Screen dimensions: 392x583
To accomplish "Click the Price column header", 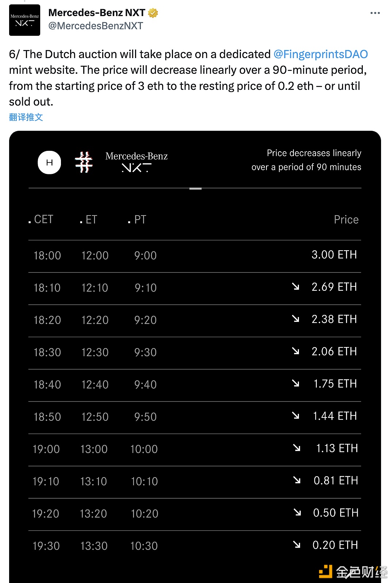I will tap(346, 220).
